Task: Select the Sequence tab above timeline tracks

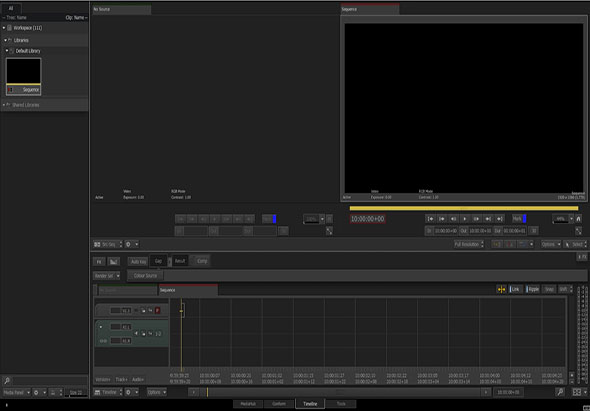Action: pos(189,290)
